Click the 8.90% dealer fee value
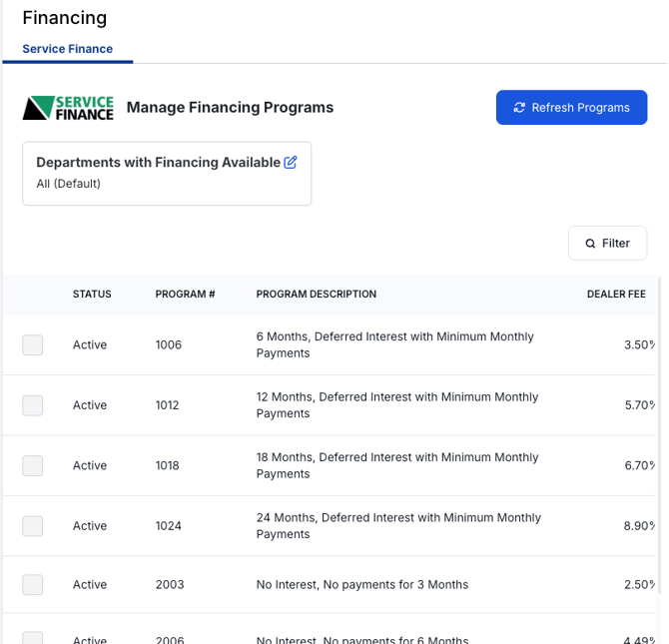The image size is (669, 644). click(x=639, y=526)
